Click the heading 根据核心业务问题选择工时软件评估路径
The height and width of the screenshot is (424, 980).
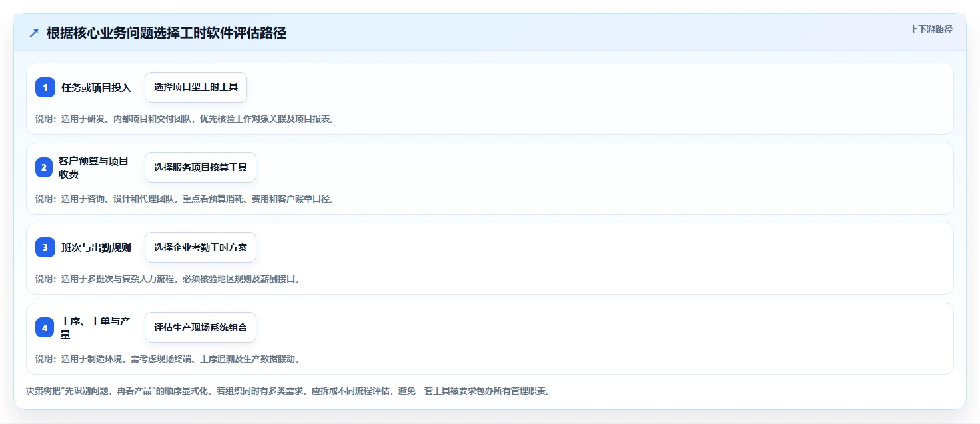[x=167, y=33]
